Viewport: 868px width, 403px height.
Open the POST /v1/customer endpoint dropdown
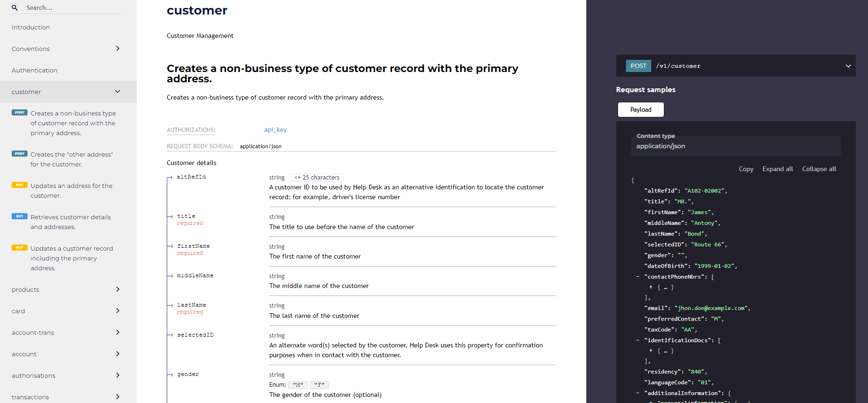848,66
